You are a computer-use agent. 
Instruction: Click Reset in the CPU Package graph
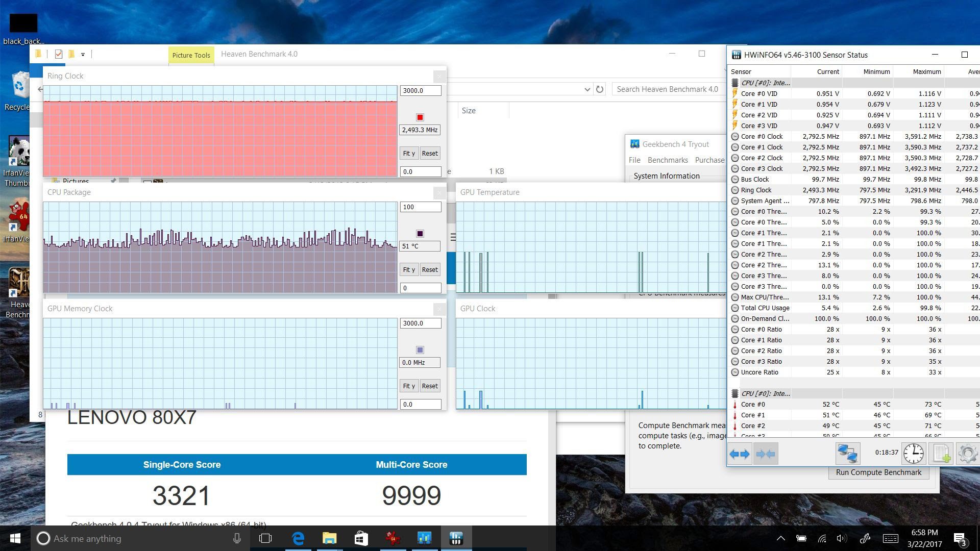(430, 270)
